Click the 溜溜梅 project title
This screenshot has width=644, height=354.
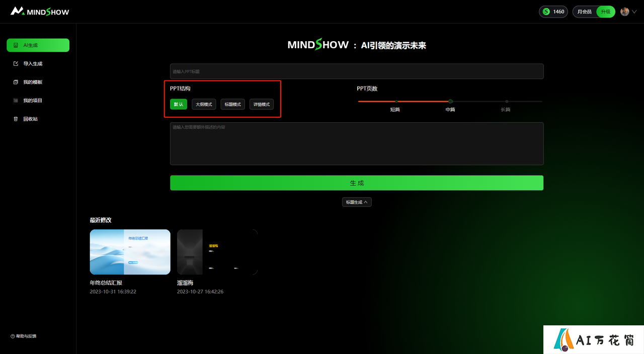[x=185, y=283]
